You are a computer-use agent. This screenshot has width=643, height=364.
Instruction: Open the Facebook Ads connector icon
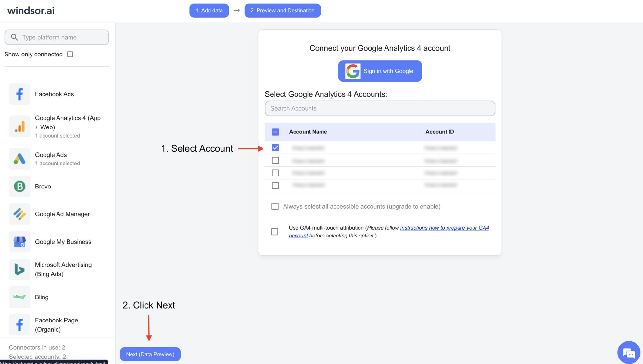point(19,94)
